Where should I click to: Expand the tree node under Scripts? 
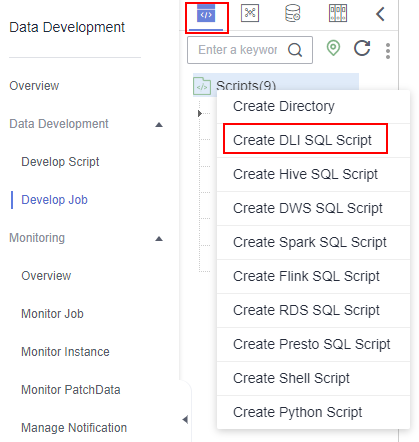[199, 113]
